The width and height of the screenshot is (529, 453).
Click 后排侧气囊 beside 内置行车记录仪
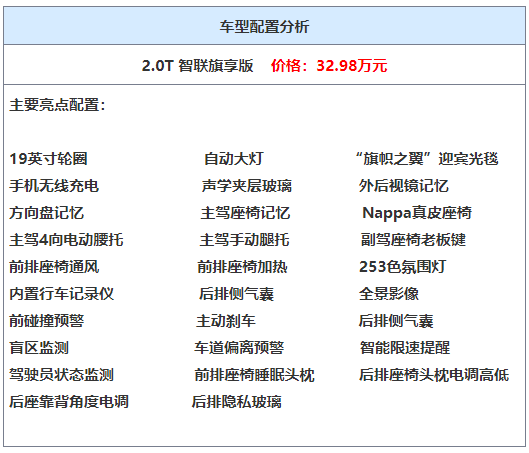[236, 294]
